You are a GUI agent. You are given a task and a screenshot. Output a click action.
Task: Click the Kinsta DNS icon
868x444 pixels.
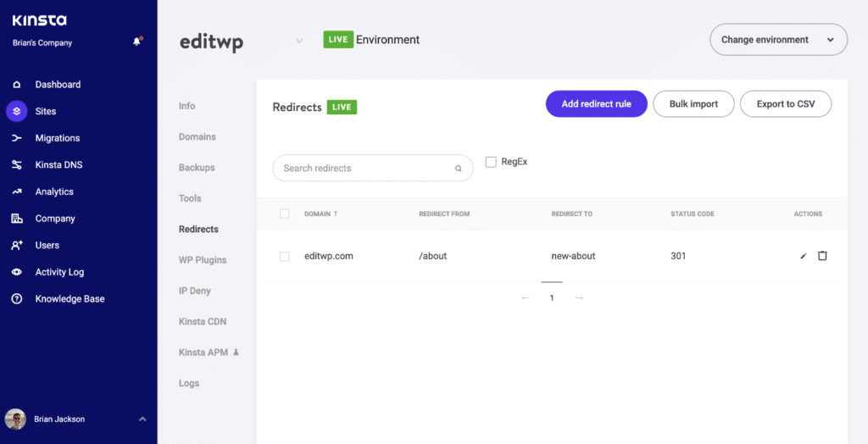coord(17,165)
